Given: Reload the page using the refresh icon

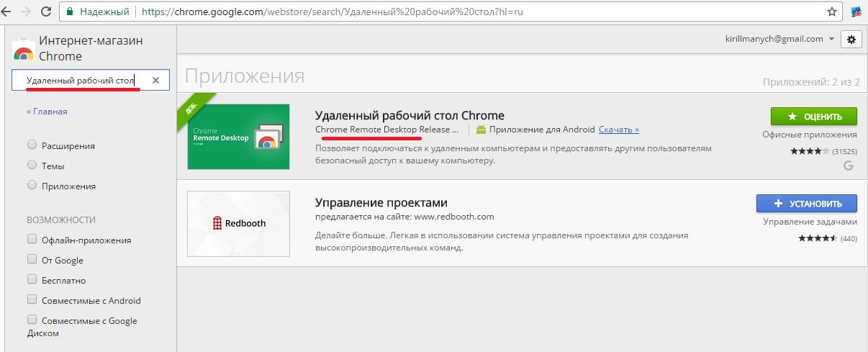Looking at the screenshot, I should click(46, 12).
